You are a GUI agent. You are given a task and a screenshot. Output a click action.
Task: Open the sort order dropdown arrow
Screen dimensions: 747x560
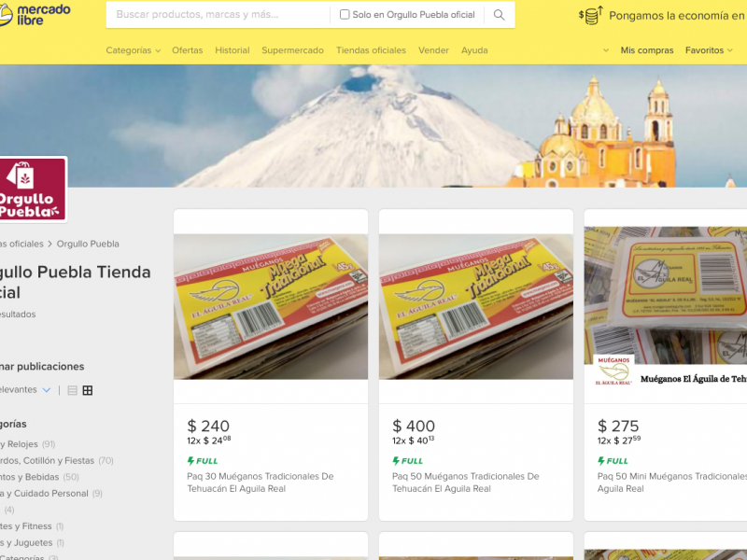[46, 390]
